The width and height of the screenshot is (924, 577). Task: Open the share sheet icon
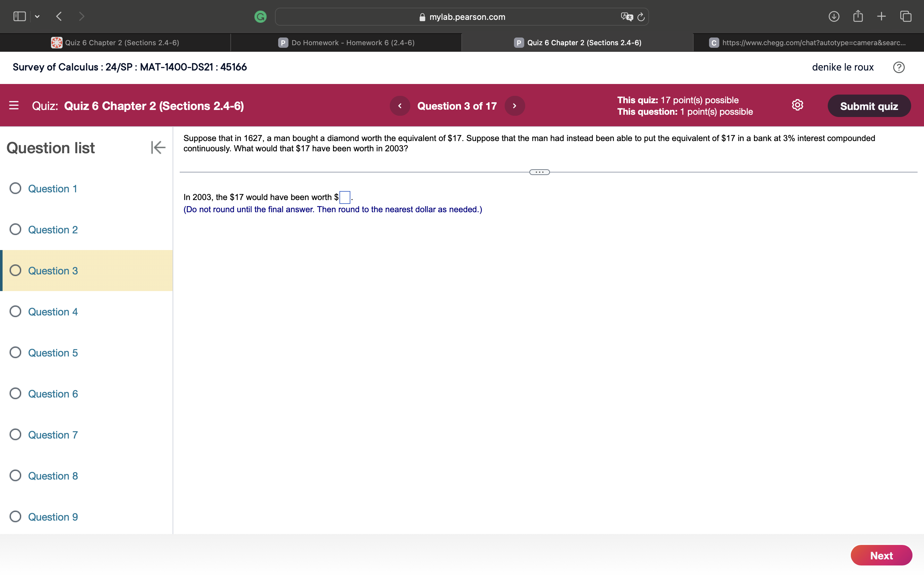click(x=858, y=16)
